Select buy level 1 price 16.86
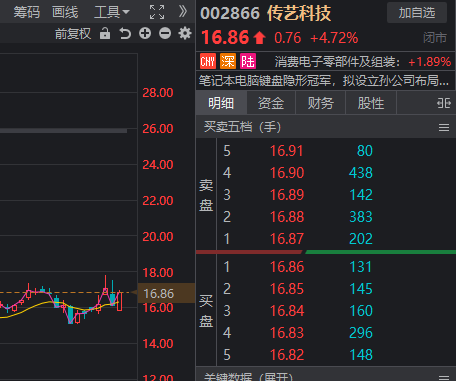 (287, 267)
